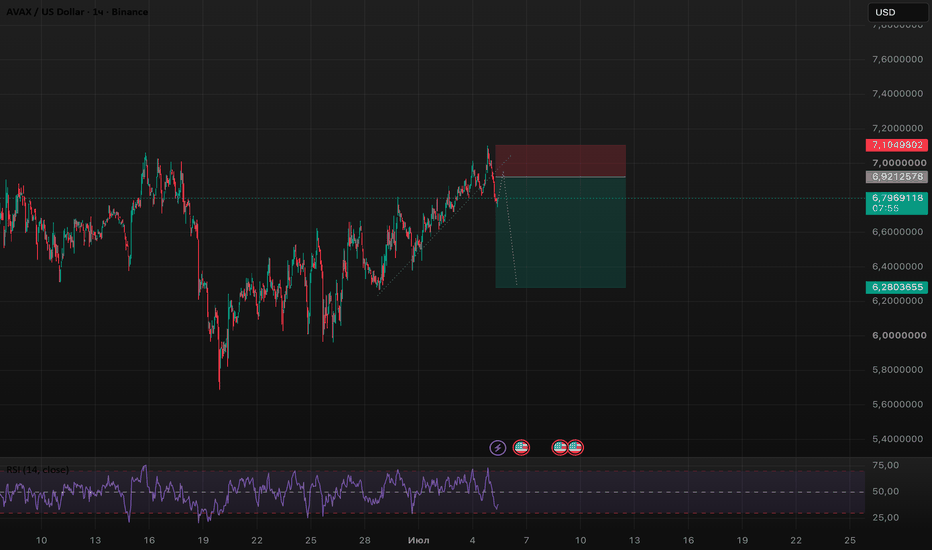The height and width of the screenshot is (550, 932).
Task: Click price axis value 5,8000000
Action: (898, 370)
